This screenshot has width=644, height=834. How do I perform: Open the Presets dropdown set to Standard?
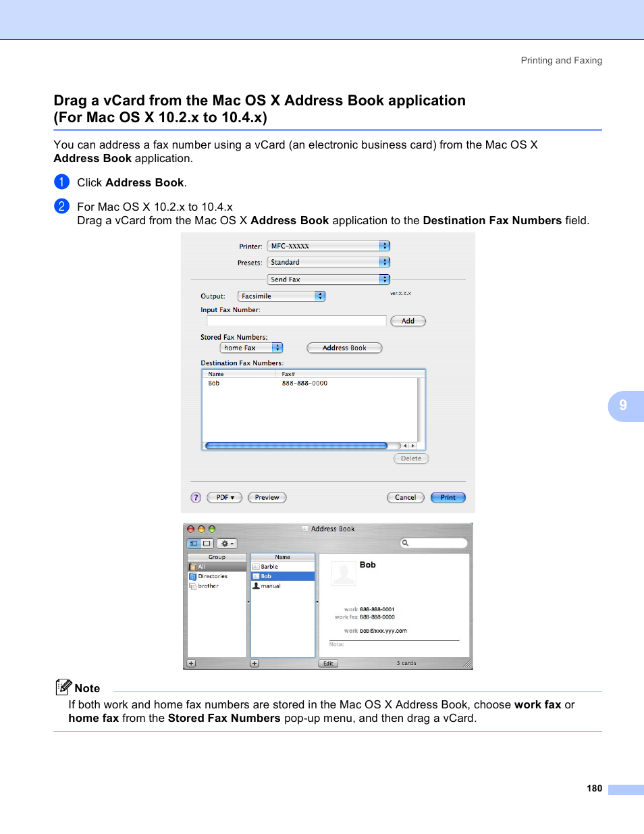(x=328, y=262)
